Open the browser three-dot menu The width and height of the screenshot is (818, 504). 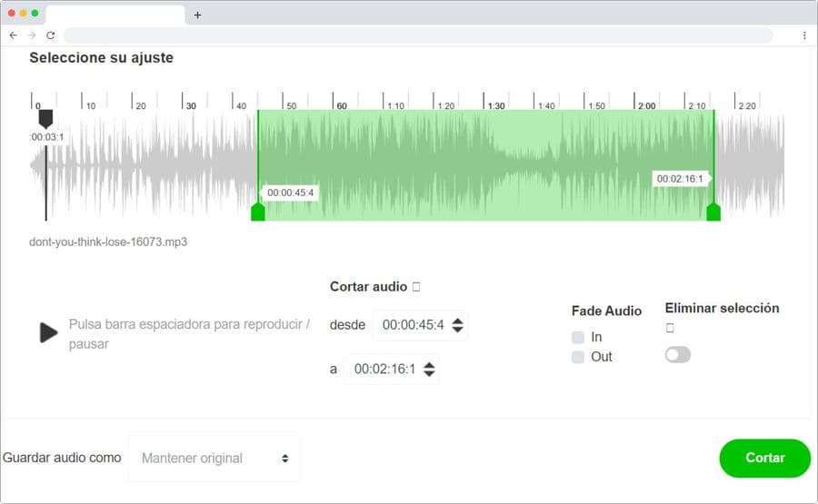[x=804, y=35]
